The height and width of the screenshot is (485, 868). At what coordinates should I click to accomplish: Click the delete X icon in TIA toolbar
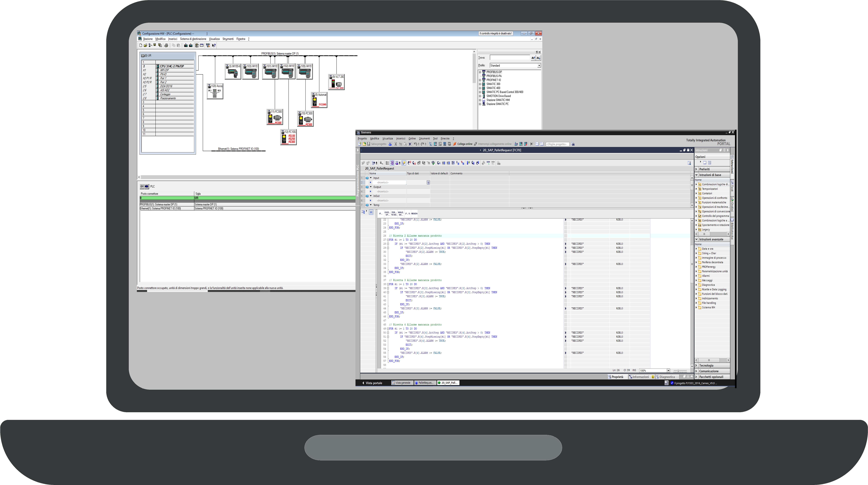tap(410, 144)
